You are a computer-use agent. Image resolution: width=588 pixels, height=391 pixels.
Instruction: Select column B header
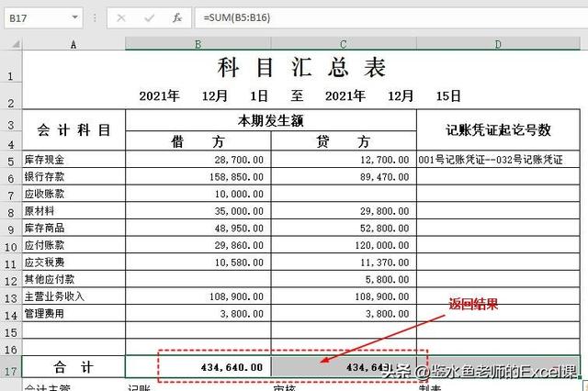tap(198, 44)
